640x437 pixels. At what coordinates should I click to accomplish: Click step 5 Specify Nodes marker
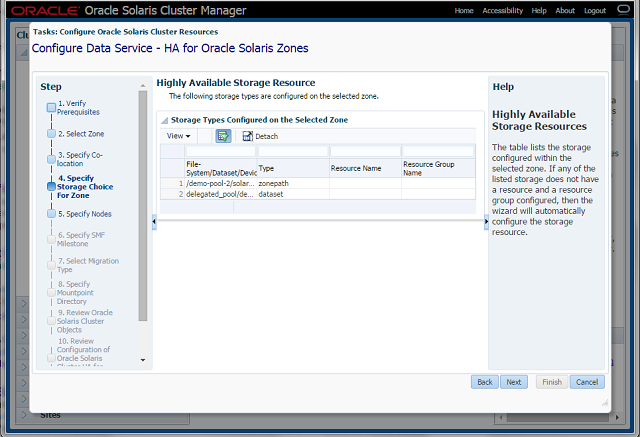[51, 213]
